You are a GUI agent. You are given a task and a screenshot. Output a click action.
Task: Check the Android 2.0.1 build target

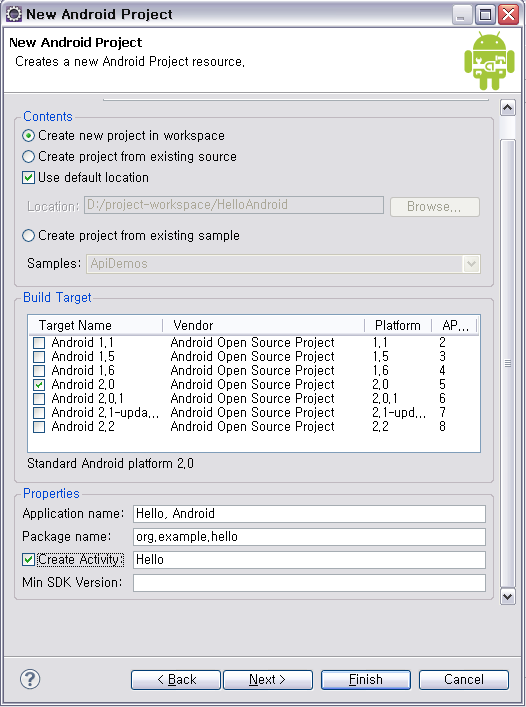coord(39,399)
